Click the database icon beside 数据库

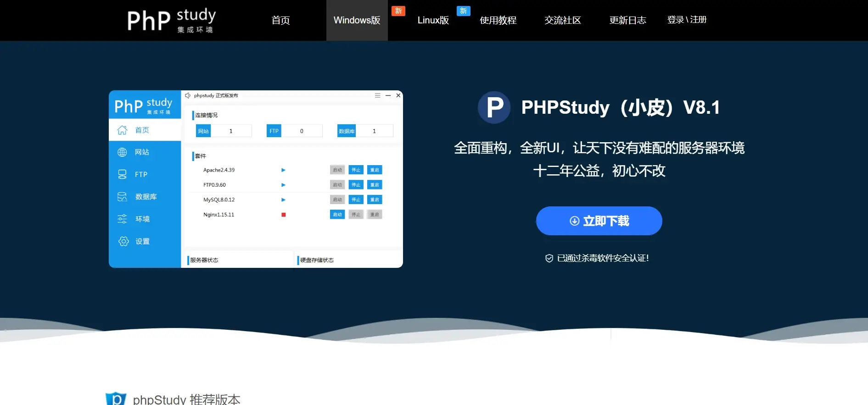coord(122,197)
